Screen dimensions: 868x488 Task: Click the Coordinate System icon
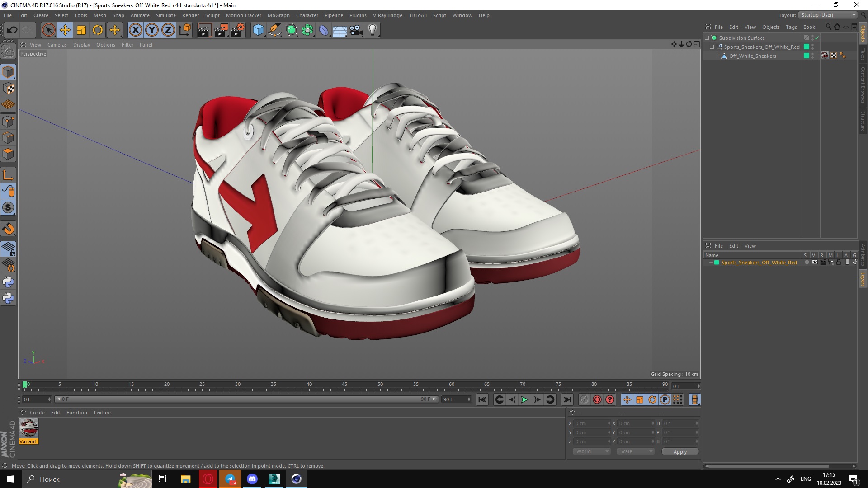tap(184, 30)
